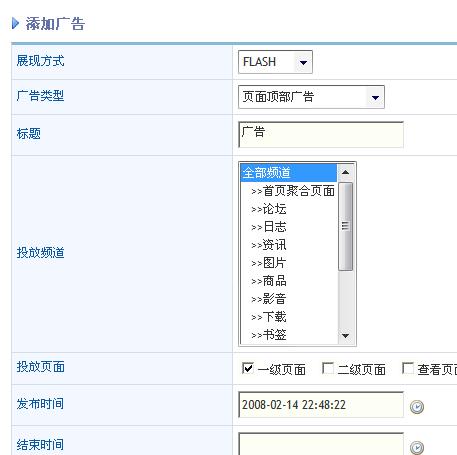The width and height of the screenshot is (457, 455).
Task: Select >>资讯 in the channel list
Action: 289,245
